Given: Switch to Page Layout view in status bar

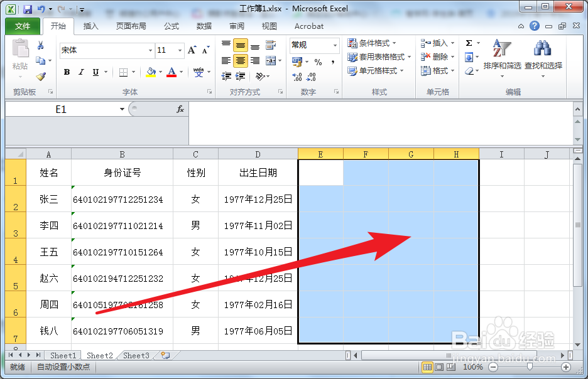Looking at the screenshot, I should (x=439, y=367).
